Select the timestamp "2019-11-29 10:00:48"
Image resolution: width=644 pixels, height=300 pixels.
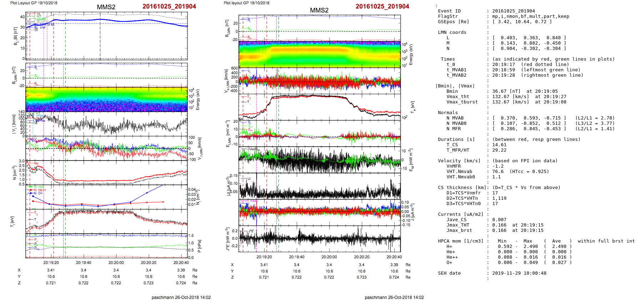pos(519,273)
